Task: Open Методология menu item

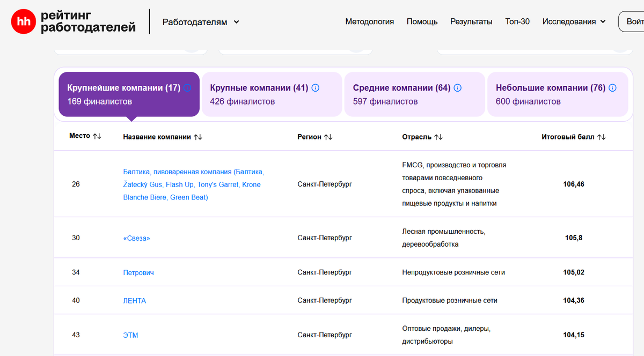Action: pyautogui.click(x=369, y=22)
